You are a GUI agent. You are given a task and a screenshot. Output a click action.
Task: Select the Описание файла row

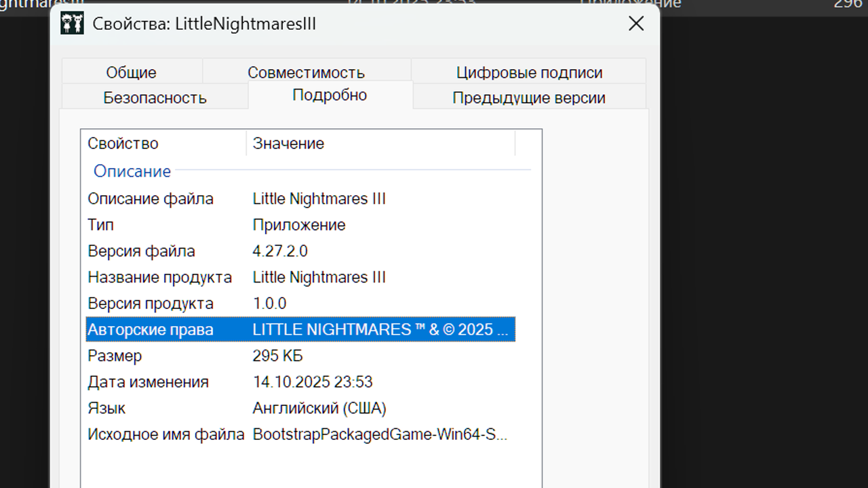click(300, 199)
